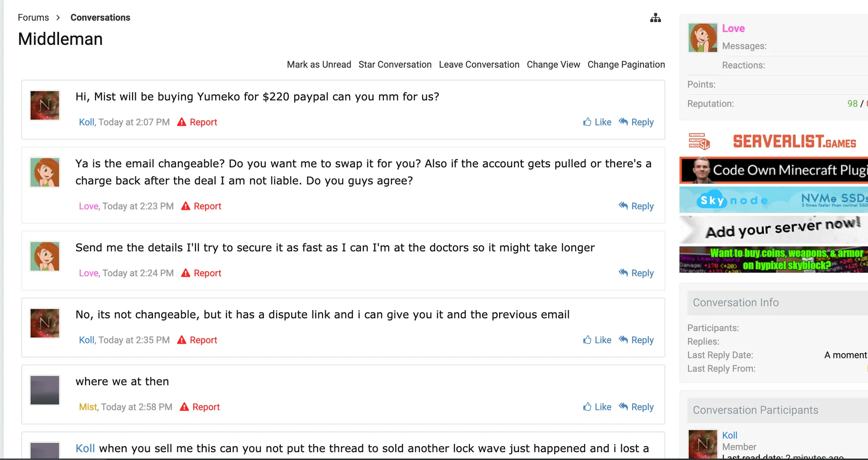
Task: Click the SERVERLIST.GAMES logo banner
Action: tap(773, 142)
